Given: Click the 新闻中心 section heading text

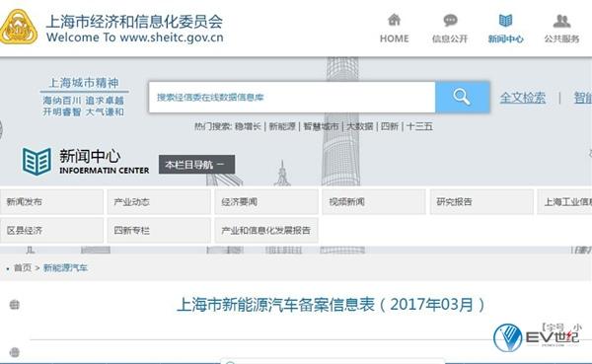Looking at the screenshot, I should [x=90, y=156].
